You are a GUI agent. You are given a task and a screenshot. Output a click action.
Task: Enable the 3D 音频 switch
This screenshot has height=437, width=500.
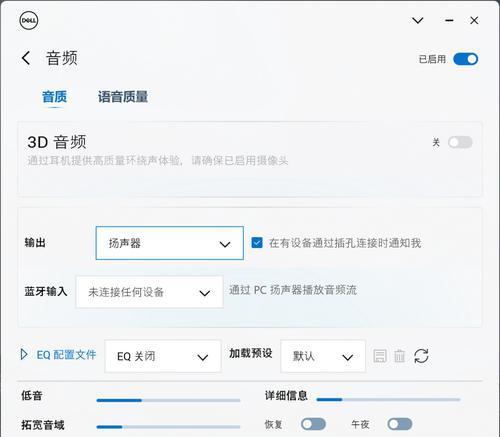pos(460,142)
